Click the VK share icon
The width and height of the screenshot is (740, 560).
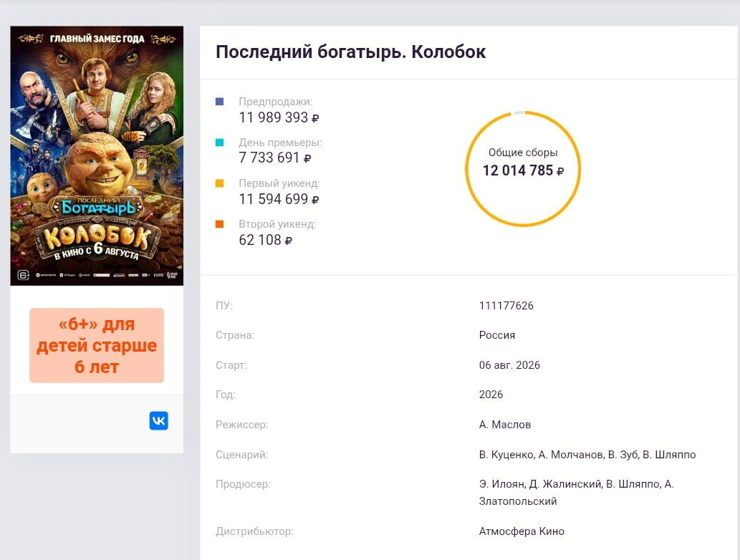[158, 420]
